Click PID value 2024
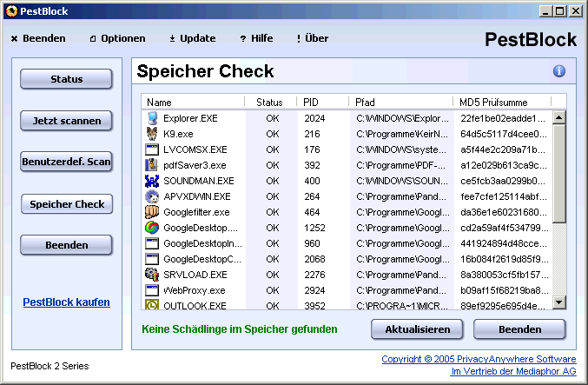The width and height of the screenshot is (588, 385). pyautogui.click(x=314, y=118)
